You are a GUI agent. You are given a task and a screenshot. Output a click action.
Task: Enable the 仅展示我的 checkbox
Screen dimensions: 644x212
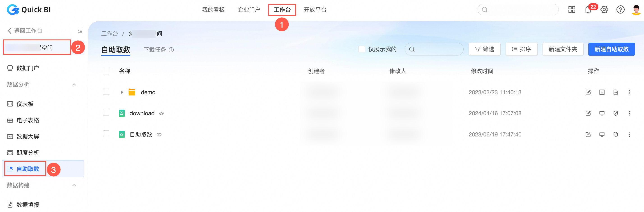pos(361,49)
